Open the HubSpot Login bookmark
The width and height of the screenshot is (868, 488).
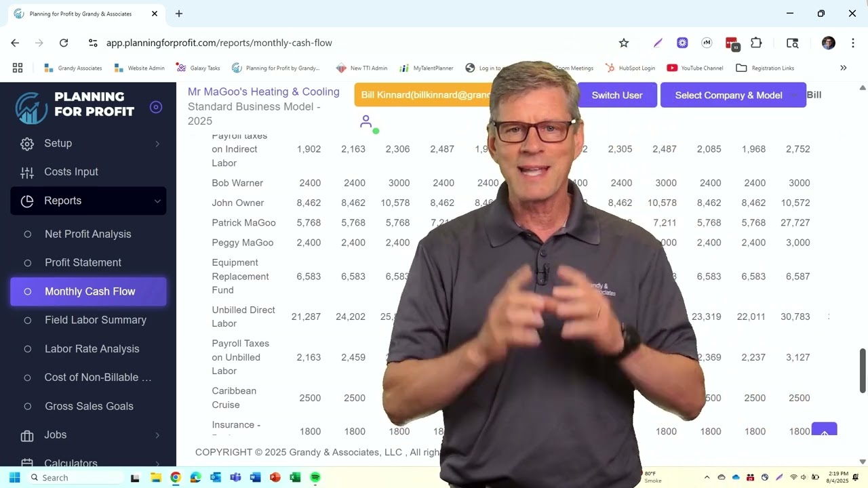pos(630,68)
